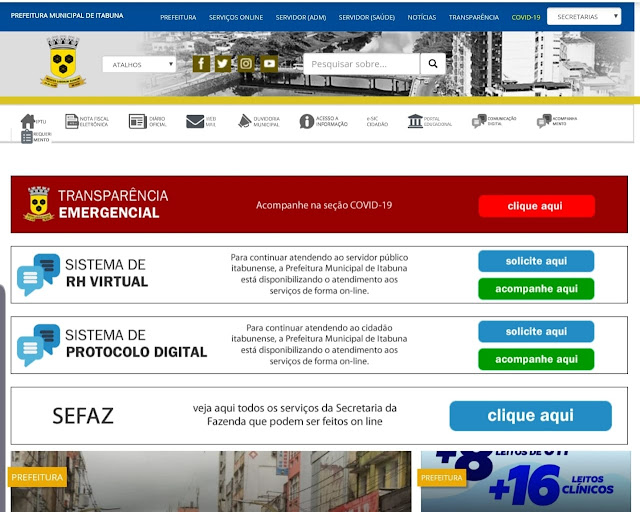Open the Serviços Online menu
This screenshot has width=640, height=512.
pos(236,18)
